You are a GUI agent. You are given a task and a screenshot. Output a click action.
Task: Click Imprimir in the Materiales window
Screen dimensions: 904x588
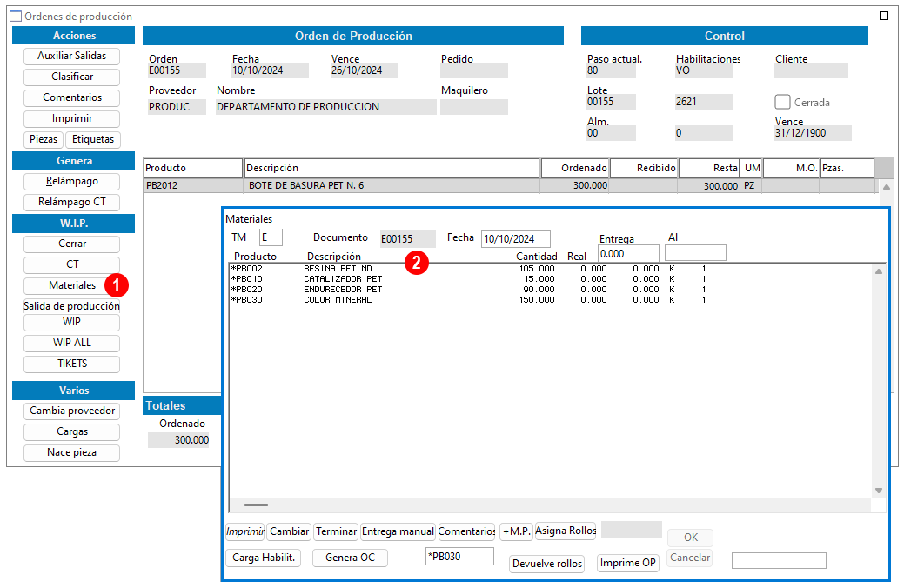pyautogui.click(x=245, y=531)
